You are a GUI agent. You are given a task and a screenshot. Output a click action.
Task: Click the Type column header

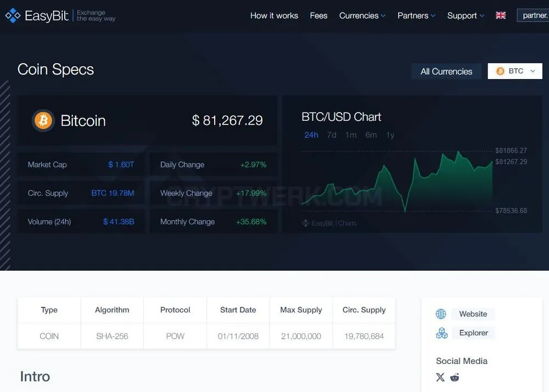tap(49, 310)
